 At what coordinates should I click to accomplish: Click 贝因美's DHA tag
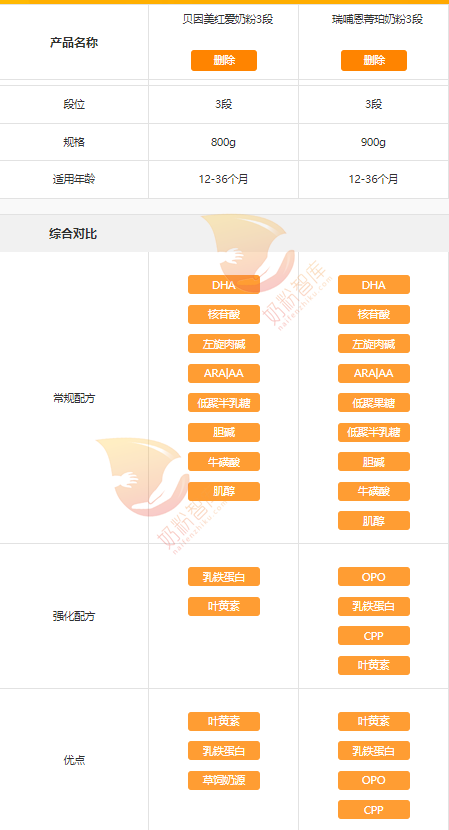pos(224,285)
